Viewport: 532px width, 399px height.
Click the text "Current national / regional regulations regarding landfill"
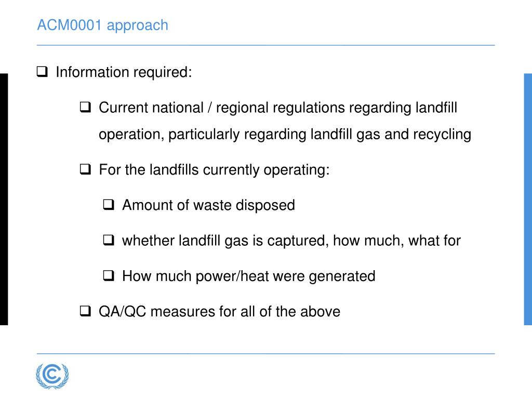pos(278,108)
